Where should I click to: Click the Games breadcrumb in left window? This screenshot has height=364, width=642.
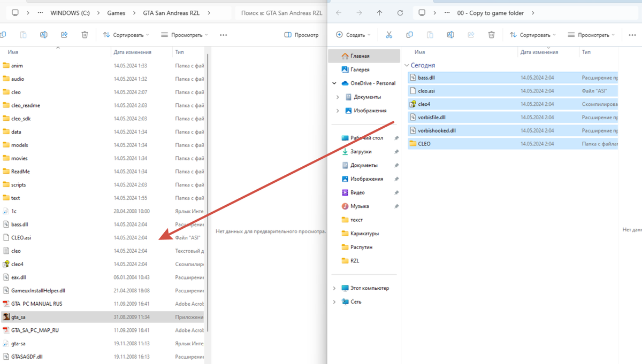coord(116,13)
